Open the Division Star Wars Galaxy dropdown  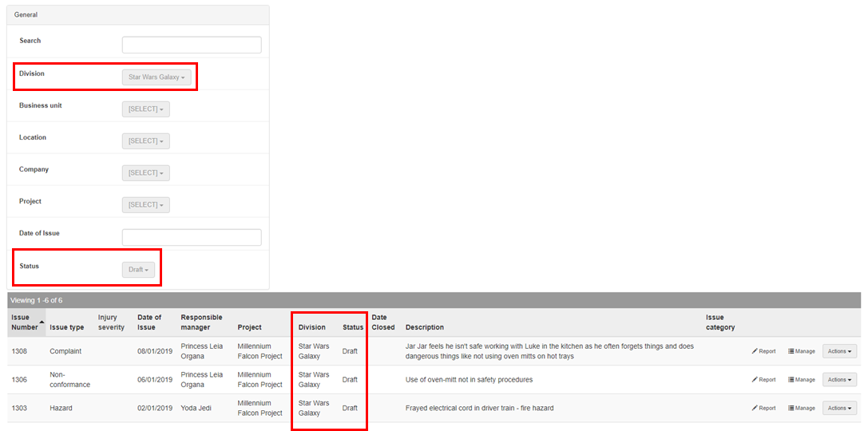(x=157, y=77)
